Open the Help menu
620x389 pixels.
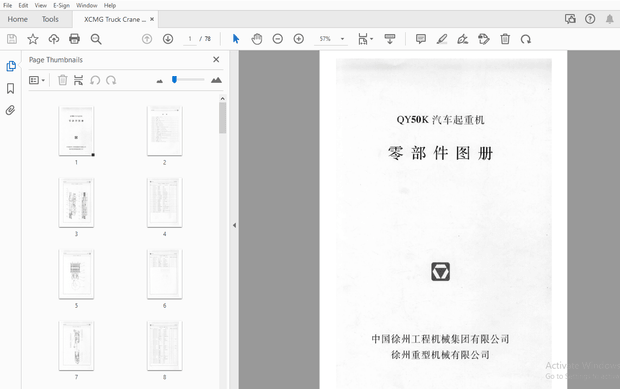click(x=110, y=6)
